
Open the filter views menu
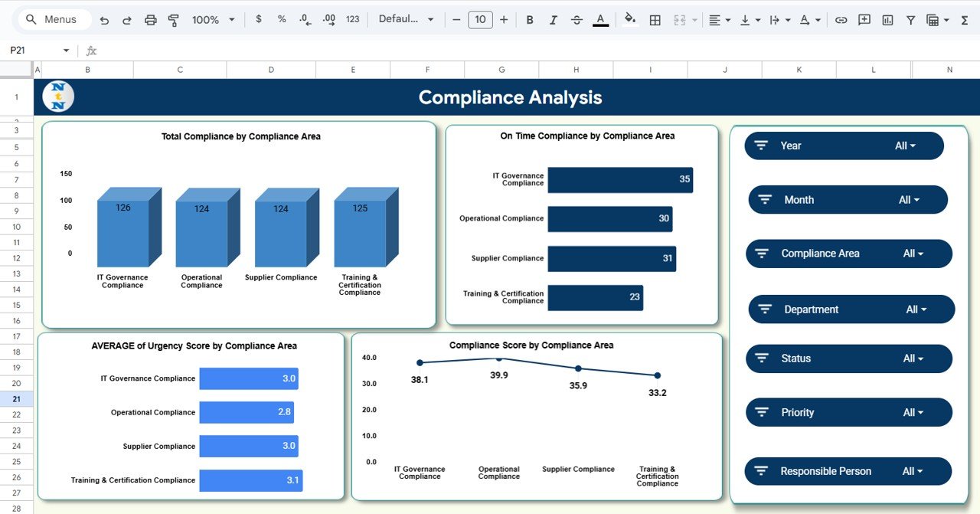point(935,20)
